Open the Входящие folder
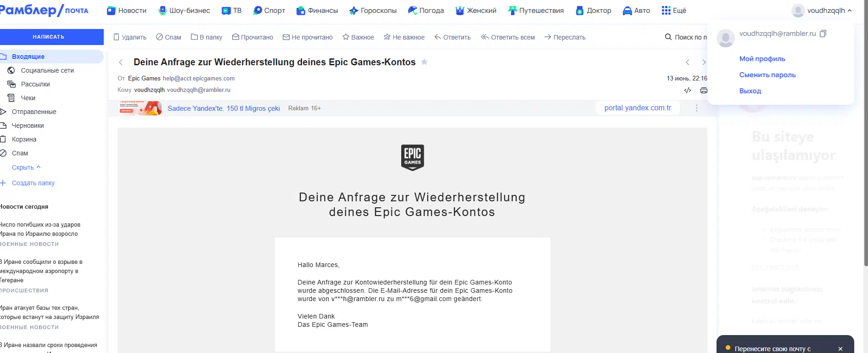This screenshot has width=868, height=353. tap(51, 57)
